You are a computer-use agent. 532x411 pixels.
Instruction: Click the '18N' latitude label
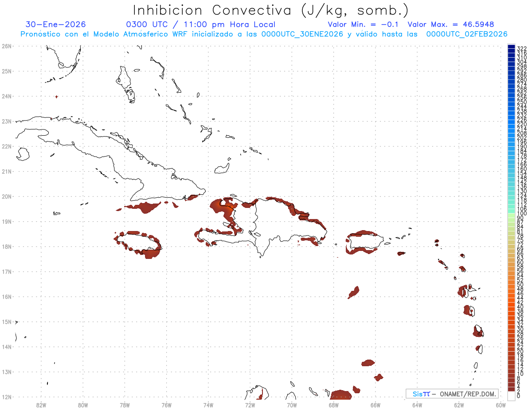click(x=6, y=247)
